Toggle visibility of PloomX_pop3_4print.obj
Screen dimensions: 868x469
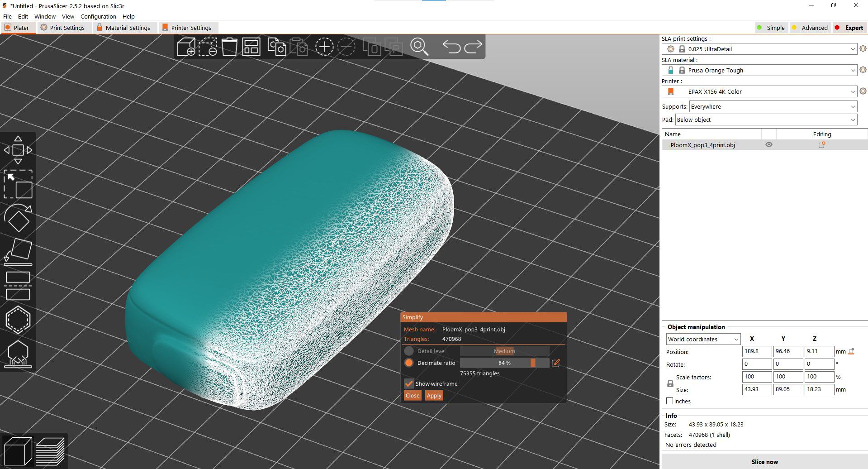768,145
